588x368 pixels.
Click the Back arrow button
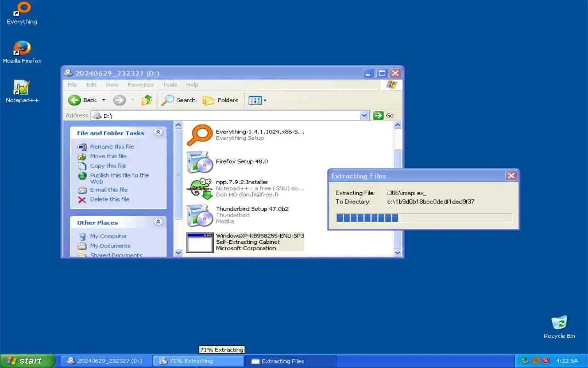(x=82, y=100)
